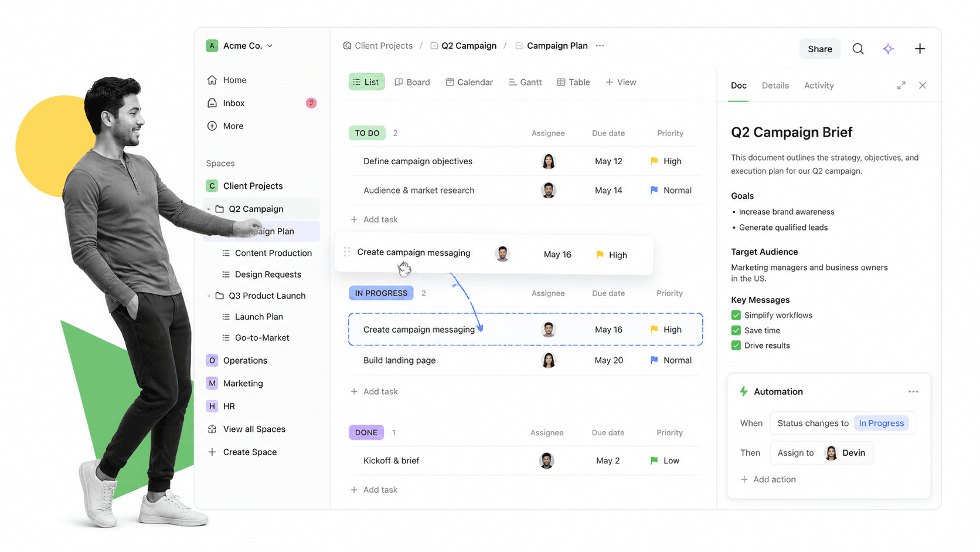
Task: Click the Q3 Product Launch folder icon
Action: coord(220,296)
